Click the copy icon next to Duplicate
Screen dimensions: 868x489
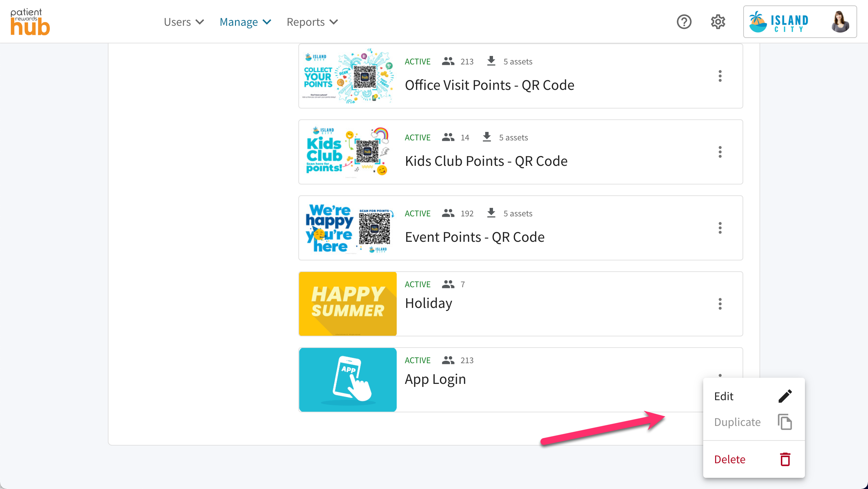point(785,422)
